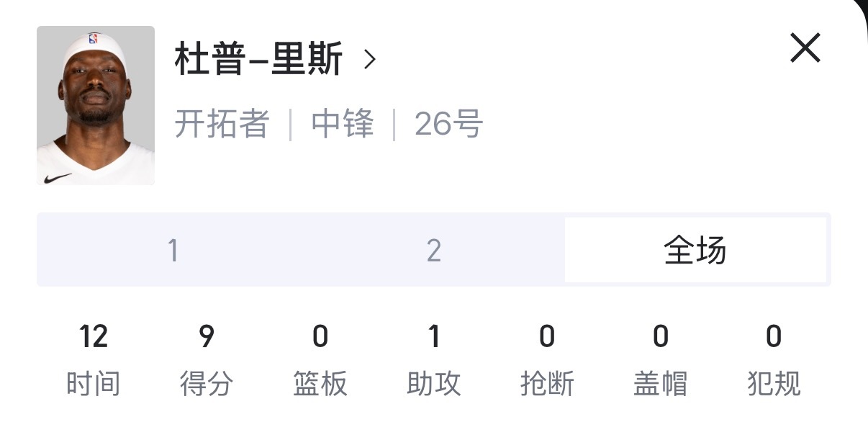
Task: Close the player stats popup
Action: pyautogui.click(x=805, y=48)
